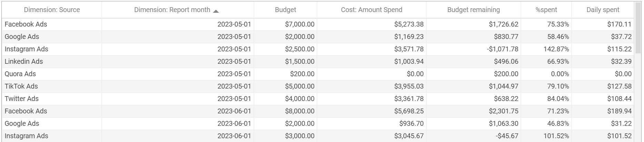Sort by Budget remaining header
Viewport: 644px width, 142px height.
pyautogui.click(x=473, y=10)
